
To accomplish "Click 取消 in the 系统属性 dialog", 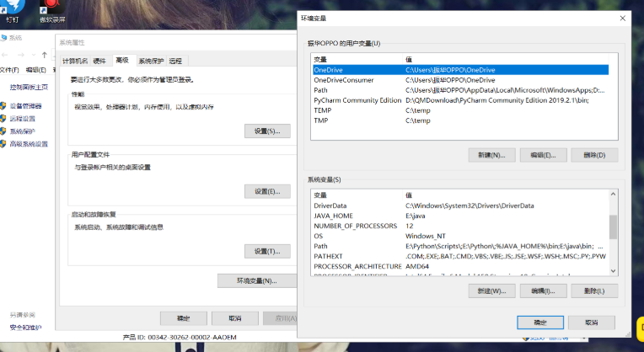I will (235, 318).
